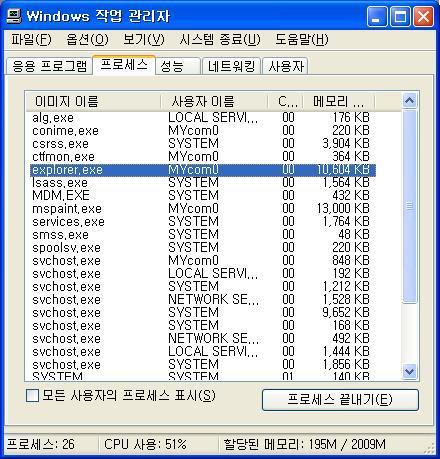Click the 10,604 KB memory value
This screenshot has width=440, height=459.
[x=343, y=170]
